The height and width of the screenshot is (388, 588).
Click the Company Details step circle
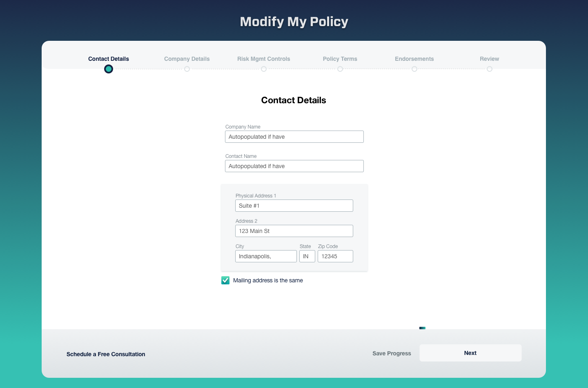pos(187,69)
